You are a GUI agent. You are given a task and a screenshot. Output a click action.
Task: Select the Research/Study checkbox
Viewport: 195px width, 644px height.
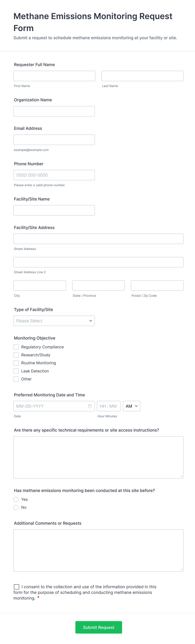click(x=16, y=355)
